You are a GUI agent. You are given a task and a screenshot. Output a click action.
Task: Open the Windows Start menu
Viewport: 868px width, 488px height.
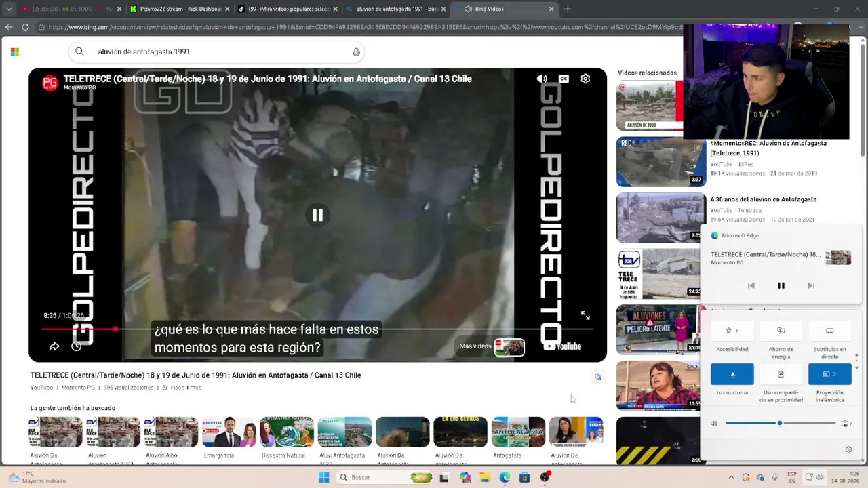click(x=323, y=477)
